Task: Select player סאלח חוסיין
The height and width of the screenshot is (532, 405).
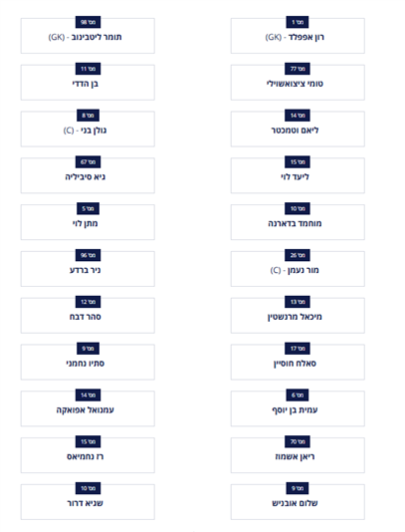Action: 298,362
